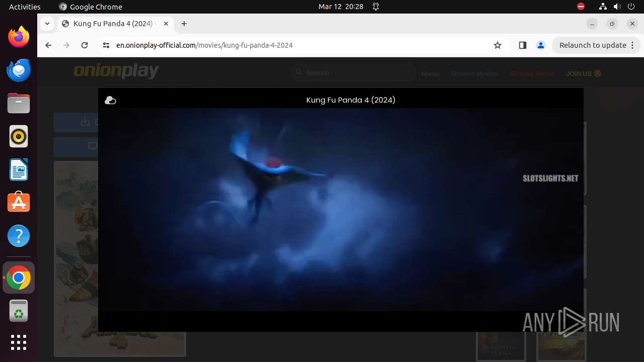
Task: Minimize the Chrome window
Action: click(592, 24)
